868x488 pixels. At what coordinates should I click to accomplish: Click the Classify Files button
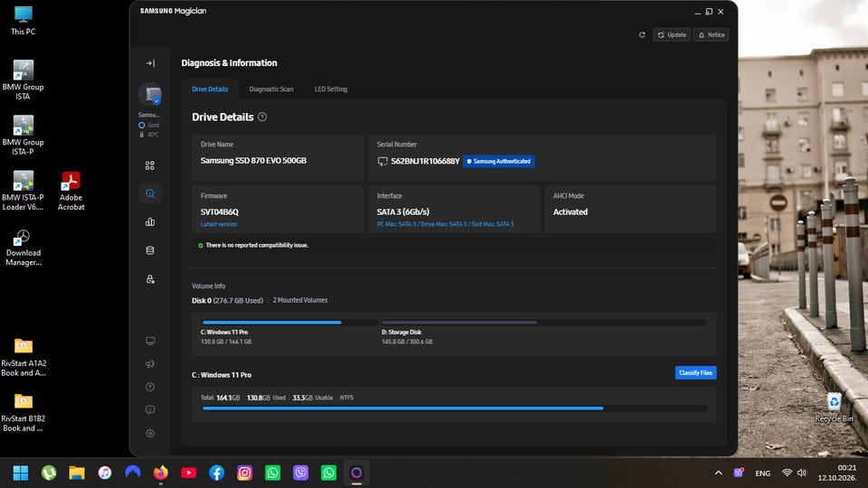point(696,373)
